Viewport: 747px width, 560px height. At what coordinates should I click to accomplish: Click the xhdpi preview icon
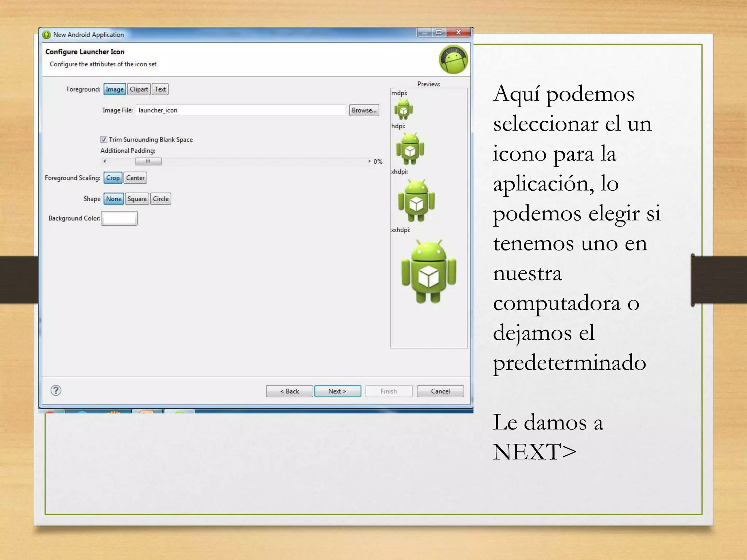point(416,200)
